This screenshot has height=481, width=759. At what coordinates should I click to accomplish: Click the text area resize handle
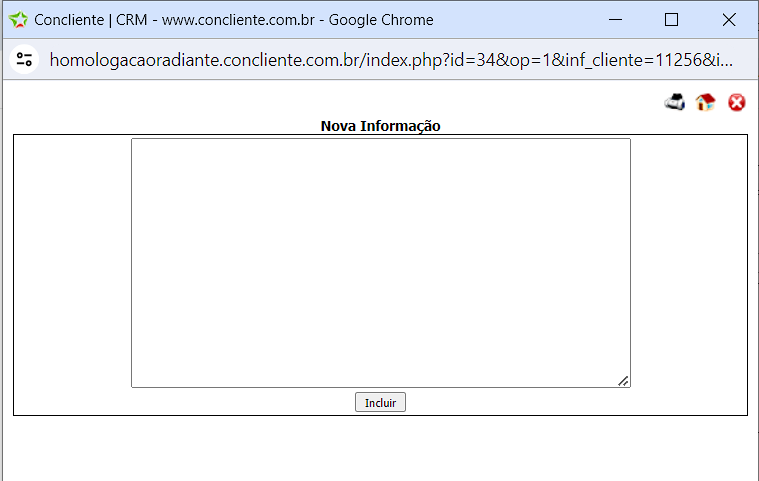coord(623,380)
